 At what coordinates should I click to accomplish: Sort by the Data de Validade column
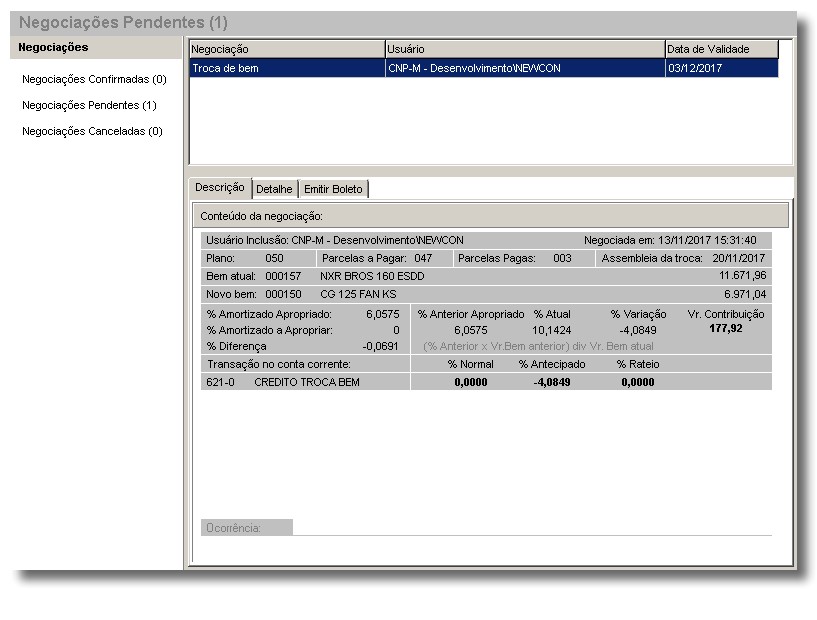(x=722, y=49)
